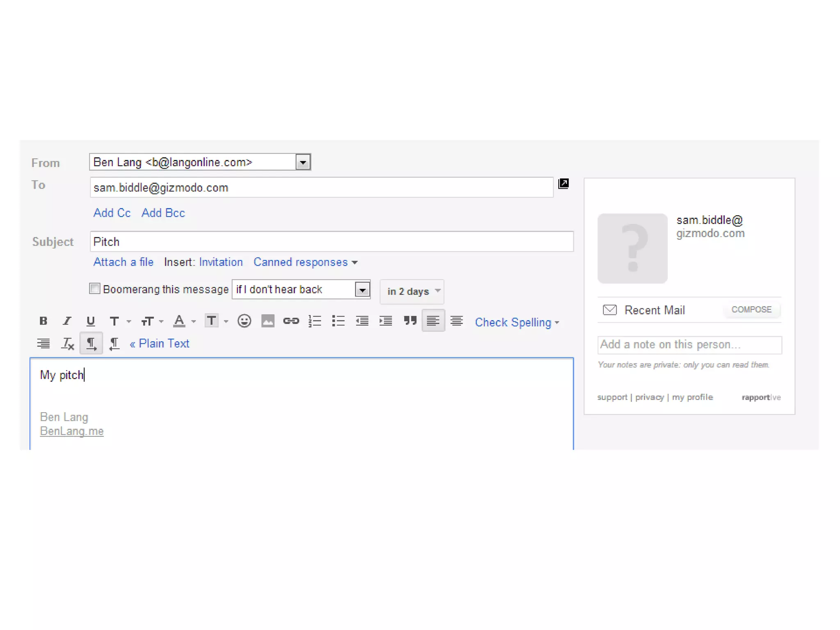Apply italic formatting to text

pyautogui.click(x=67, y=321)
